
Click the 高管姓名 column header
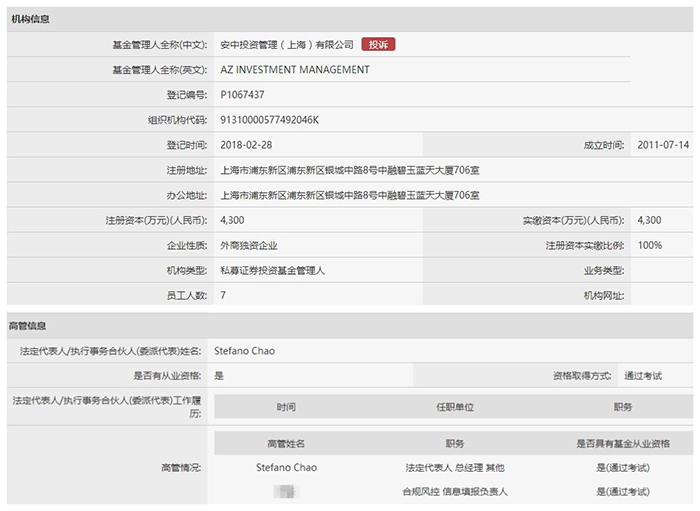(286, 444)
